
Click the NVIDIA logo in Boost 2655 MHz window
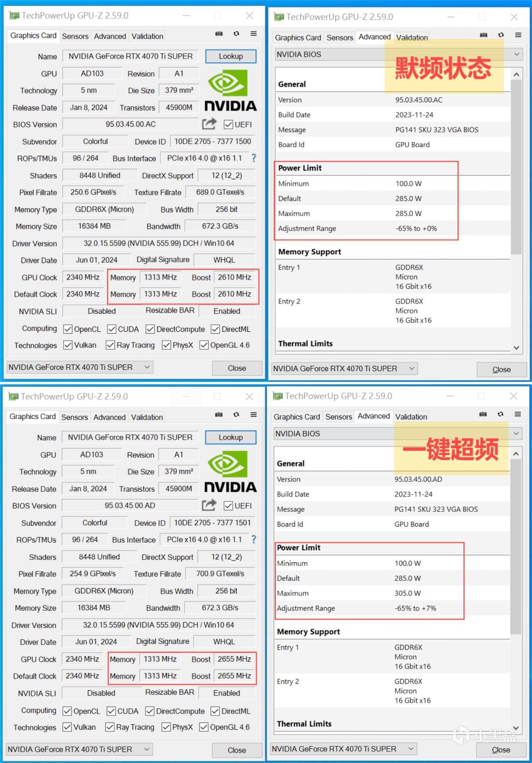click(230, 472)
